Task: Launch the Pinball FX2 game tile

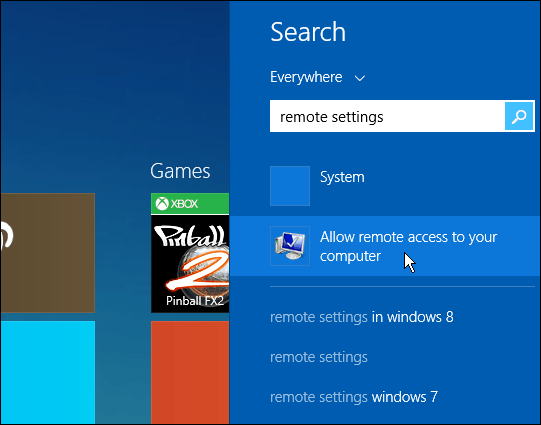Action: [x=190, y=253]
